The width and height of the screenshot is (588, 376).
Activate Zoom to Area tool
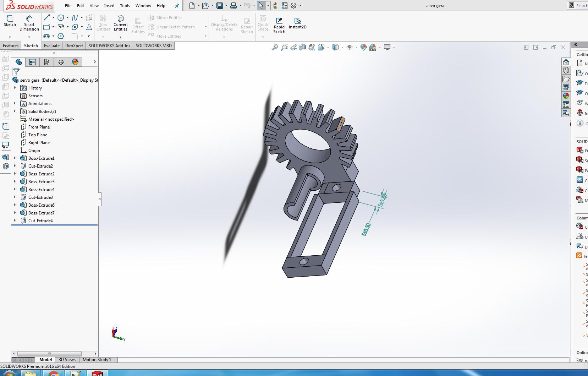coord(284,47)
